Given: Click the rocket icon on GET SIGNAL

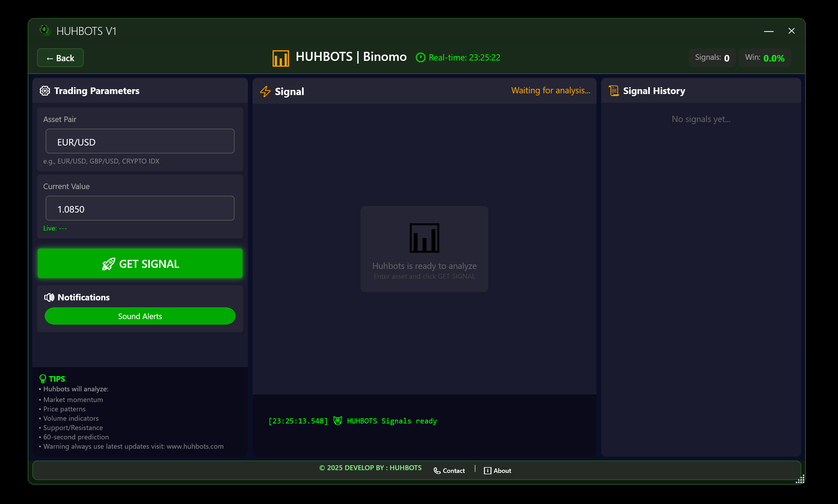Looking at the screenshot, I should (108, 264).
